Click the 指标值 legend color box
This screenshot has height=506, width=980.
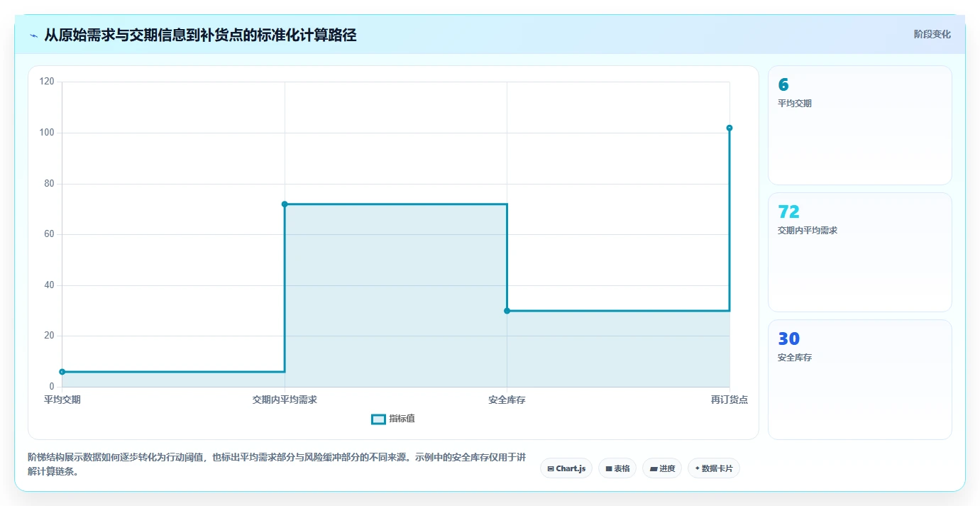click(378, 419)
